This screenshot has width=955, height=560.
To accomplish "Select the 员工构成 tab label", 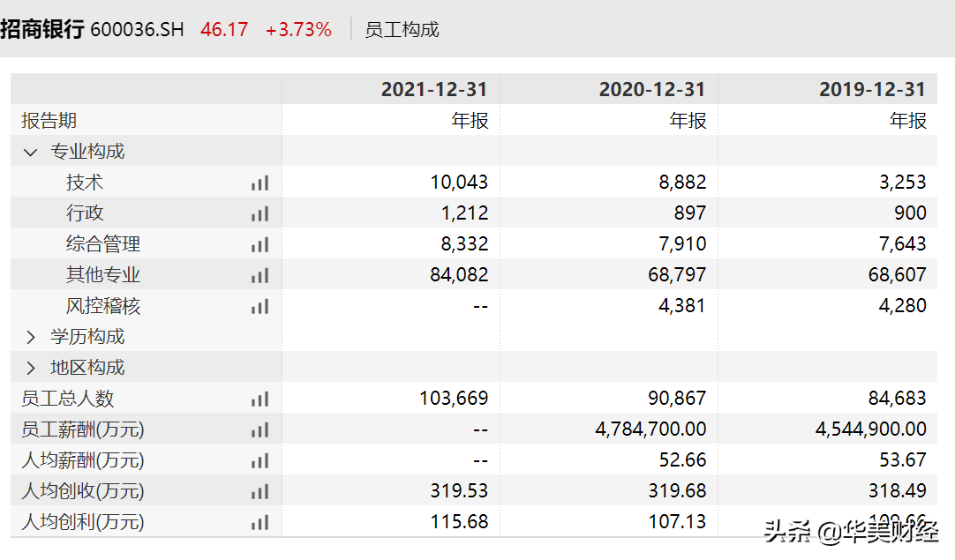I will (402, 29).
